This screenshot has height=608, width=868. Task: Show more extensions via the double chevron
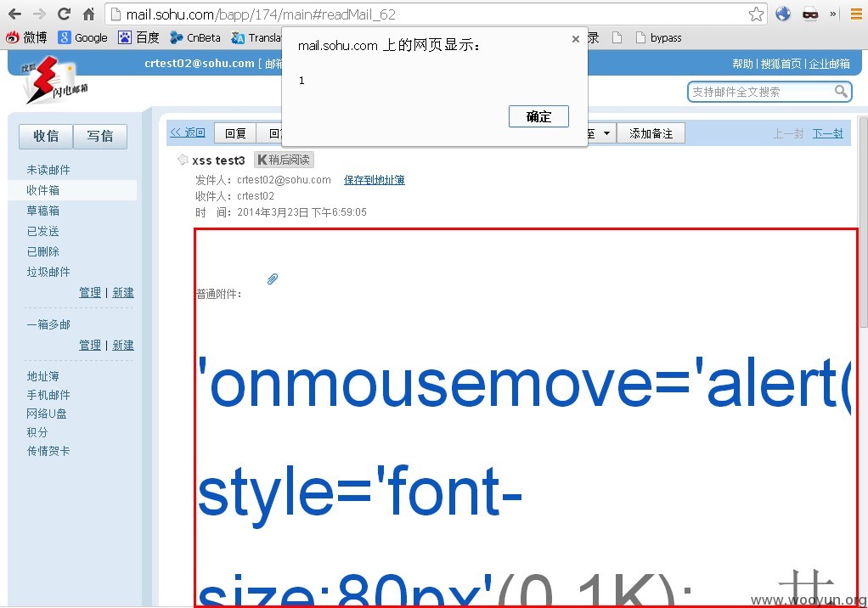832,14
